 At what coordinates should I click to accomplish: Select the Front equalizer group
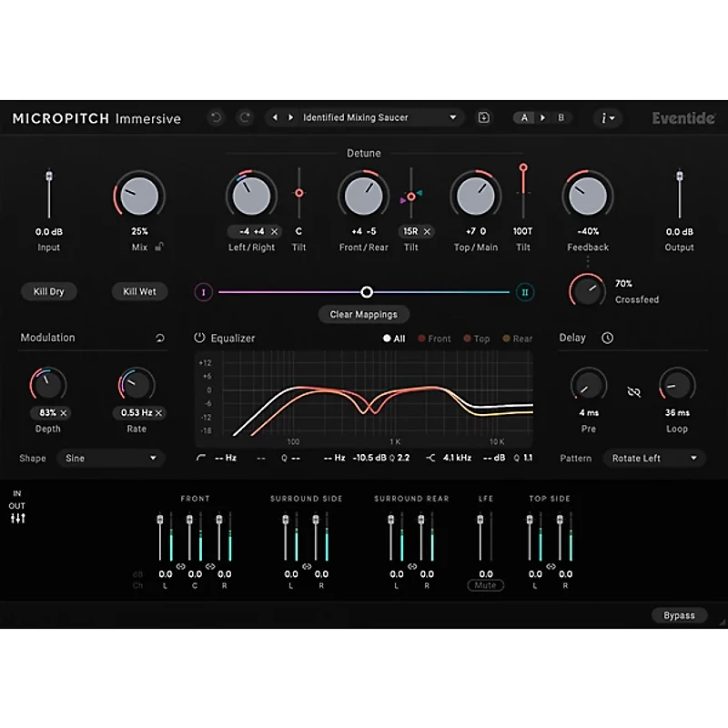click(435, 339)
